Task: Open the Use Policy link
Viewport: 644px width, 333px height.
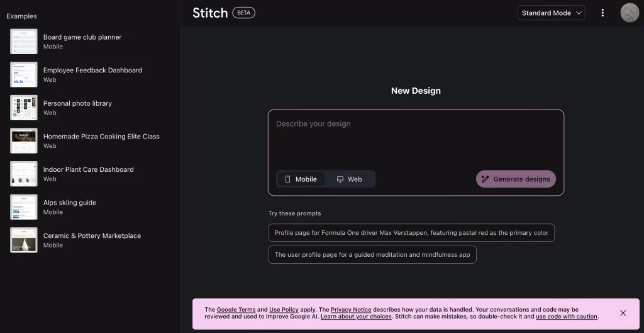Action: click(284, 310)
